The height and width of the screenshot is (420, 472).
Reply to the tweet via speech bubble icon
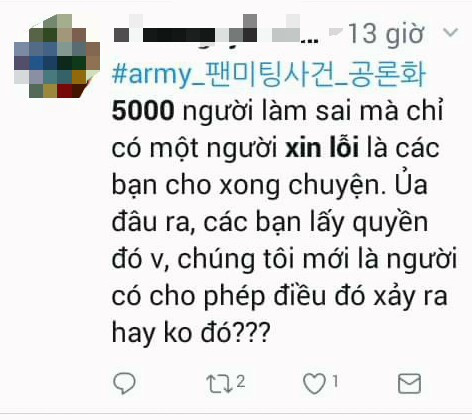[x=124, y=383]
